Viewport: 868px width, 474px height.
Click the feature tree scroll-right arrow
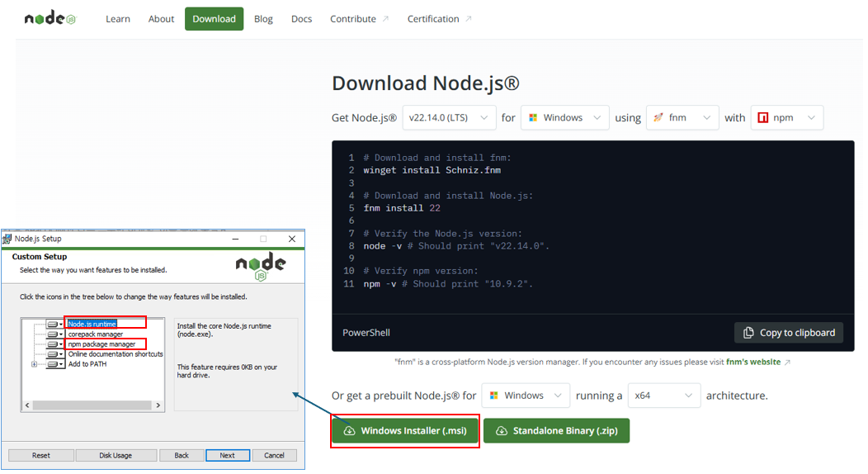coord(158,405)
